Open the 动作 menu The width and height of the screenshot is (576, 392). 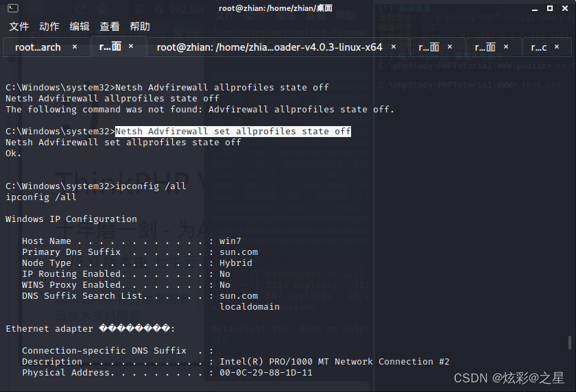click(49, 27)
